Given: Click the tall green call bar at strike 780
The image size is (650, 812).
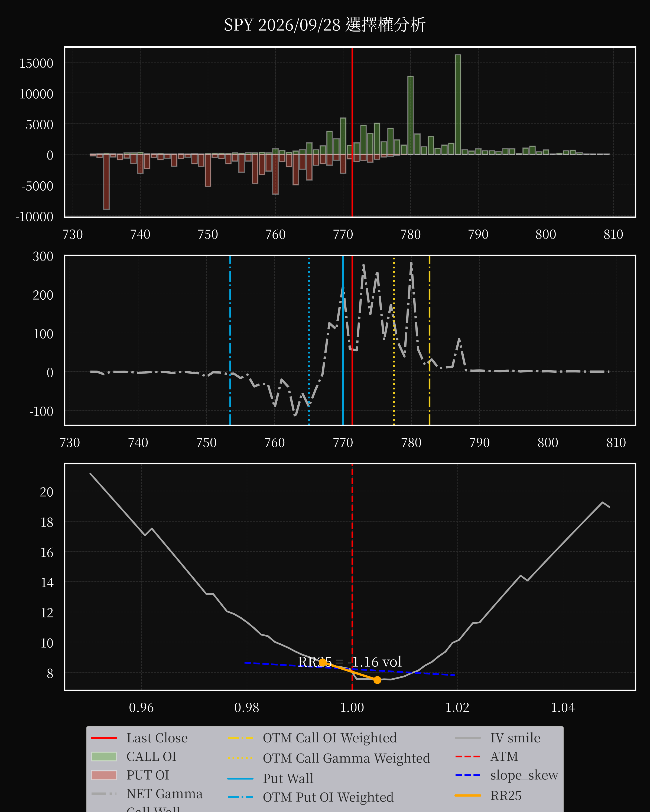Looking at the screenshot, I should [x=410, y=115].
